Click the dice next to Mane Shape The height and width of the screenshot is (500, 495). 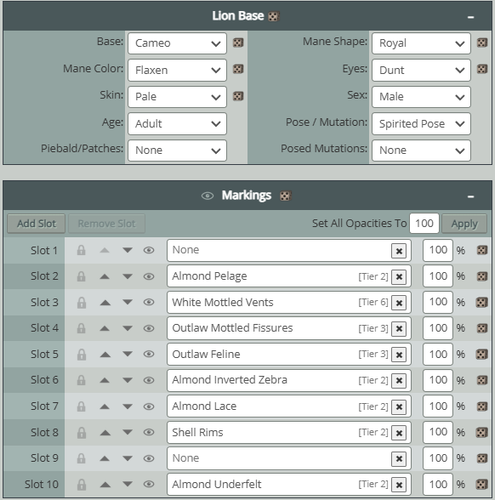[x=482, y=43]
